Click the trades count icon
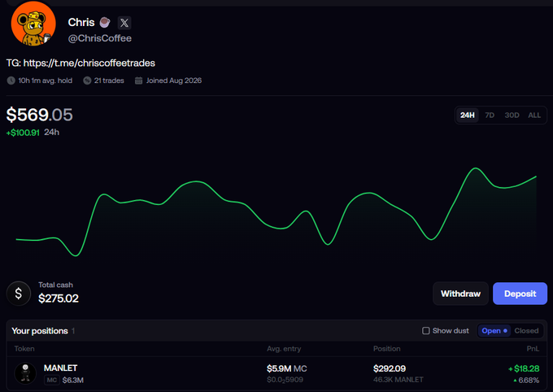 pyautogui.click(x=87, y=81)
